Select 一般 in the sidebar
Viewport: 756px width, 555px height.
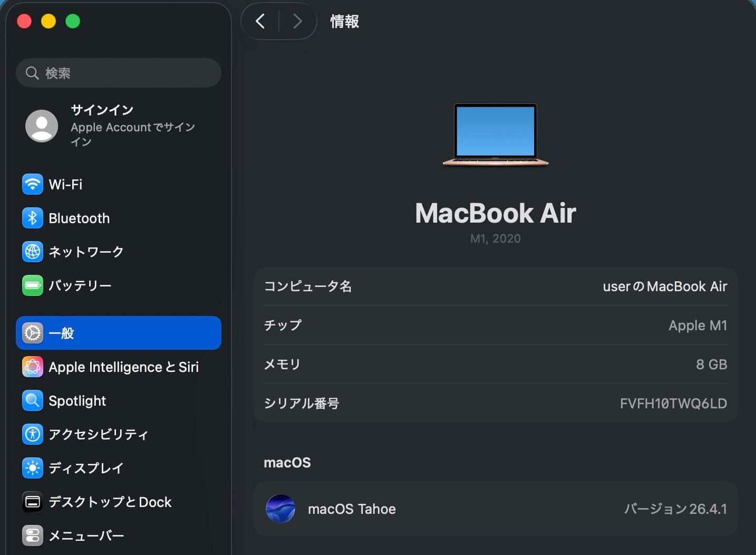click(x=119, y=333)
